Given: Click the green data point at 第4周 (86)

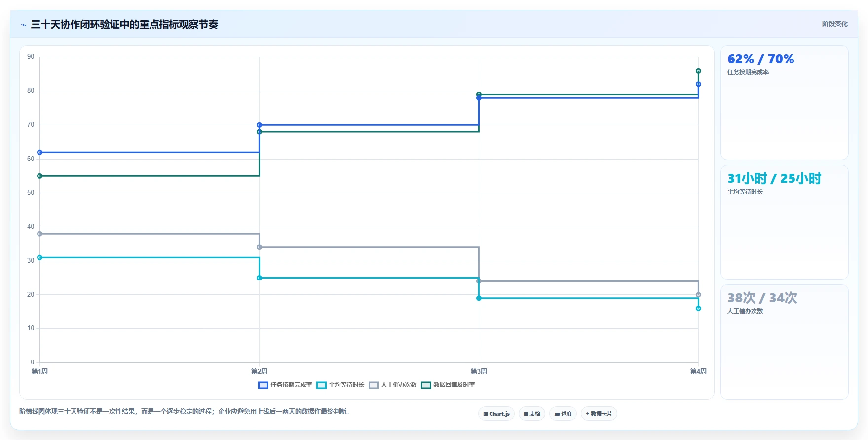Looking at the screenshot, I should [698, 71].
